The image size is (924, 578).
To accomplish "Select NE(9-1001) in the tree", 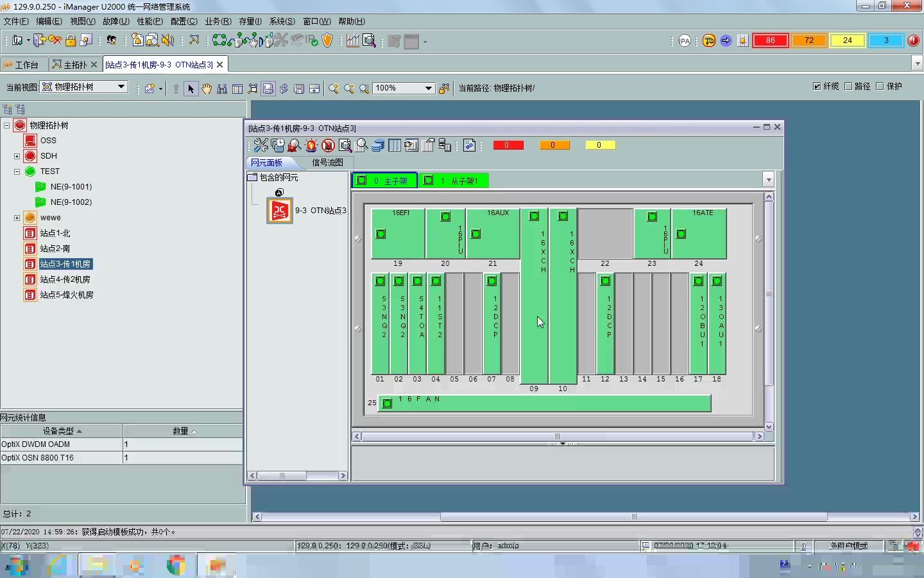I will (71, 187).
